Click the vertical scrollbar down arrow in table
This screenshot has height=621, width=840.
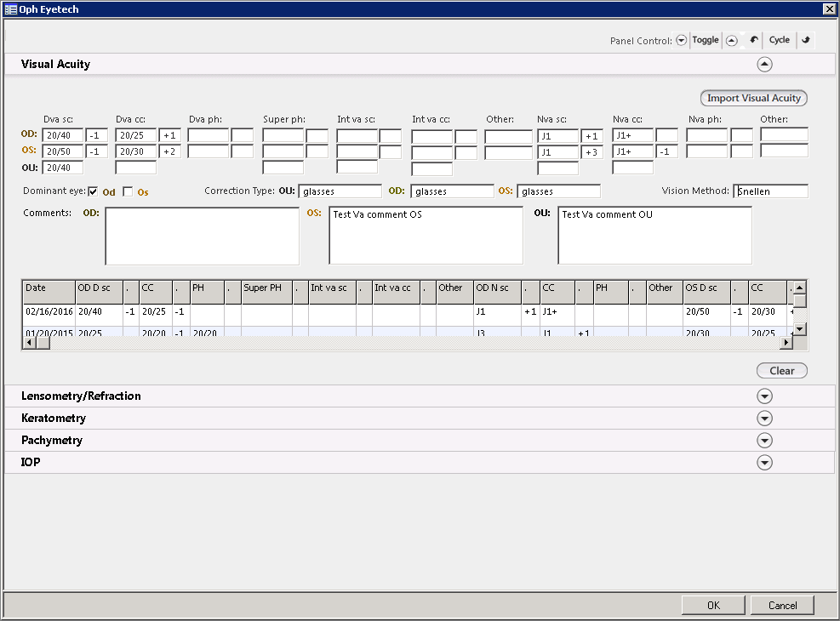799,329
